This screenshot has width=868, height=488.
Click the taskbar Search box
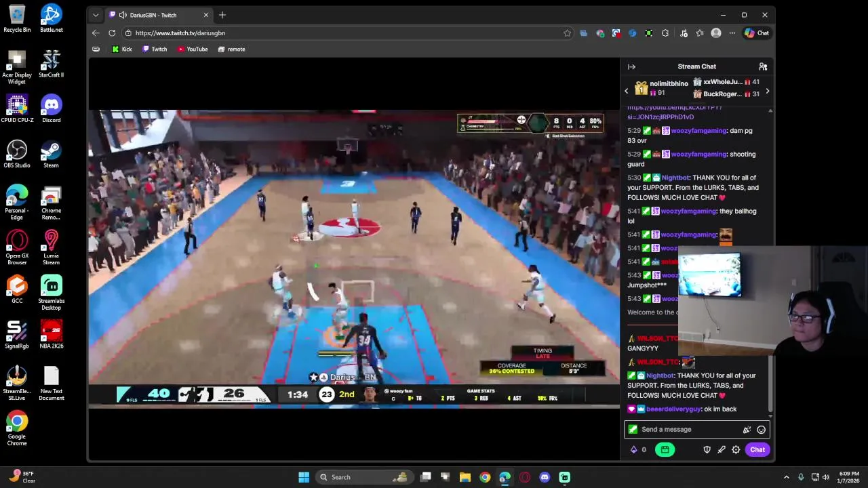click(365, 477)
